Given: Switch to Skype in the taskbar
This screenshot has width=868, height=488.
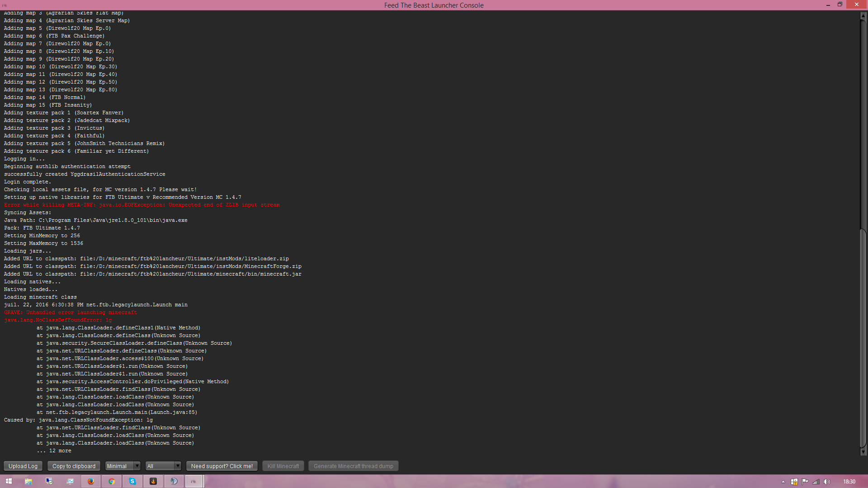Looking at the screenshot, I should (x=132, y=481).
